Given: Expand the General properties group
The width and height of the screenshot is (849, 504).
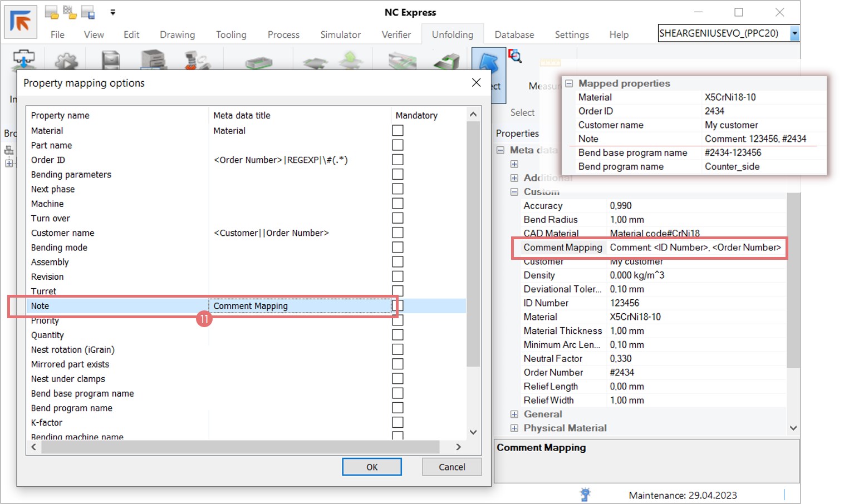Looking at the screenshot, I should point(514,414).
